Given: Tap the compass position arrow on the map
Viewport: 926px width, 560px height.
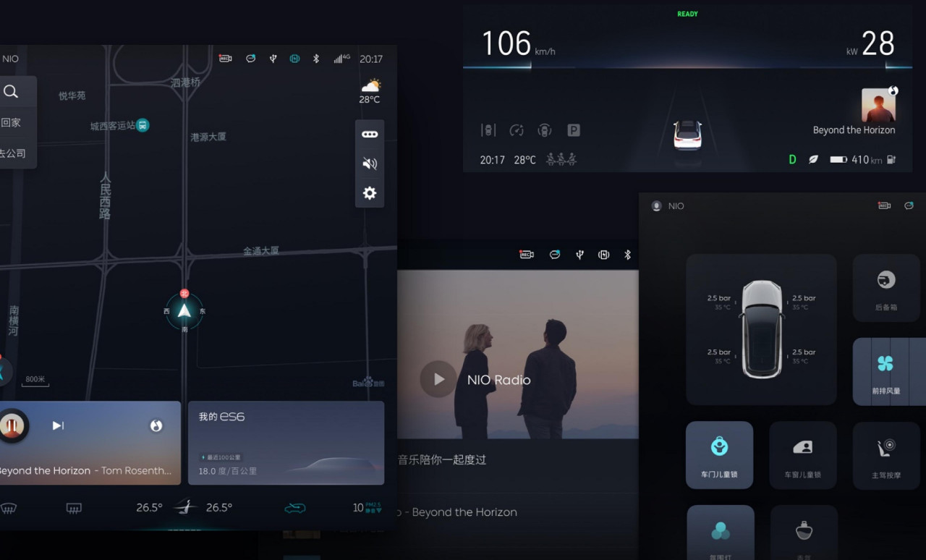Looking at the screenshot, I should tap(184, 311).
